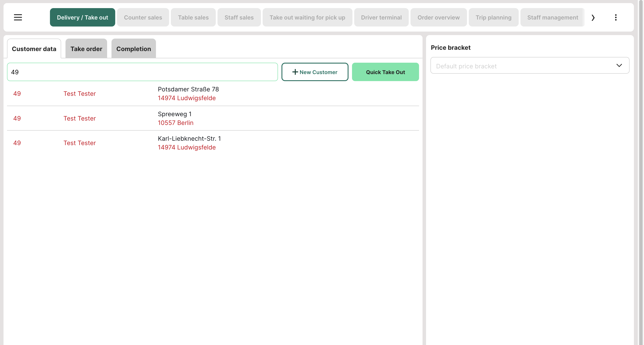Click the New Customer button
The image size is (644, 345).
(315, 72)
